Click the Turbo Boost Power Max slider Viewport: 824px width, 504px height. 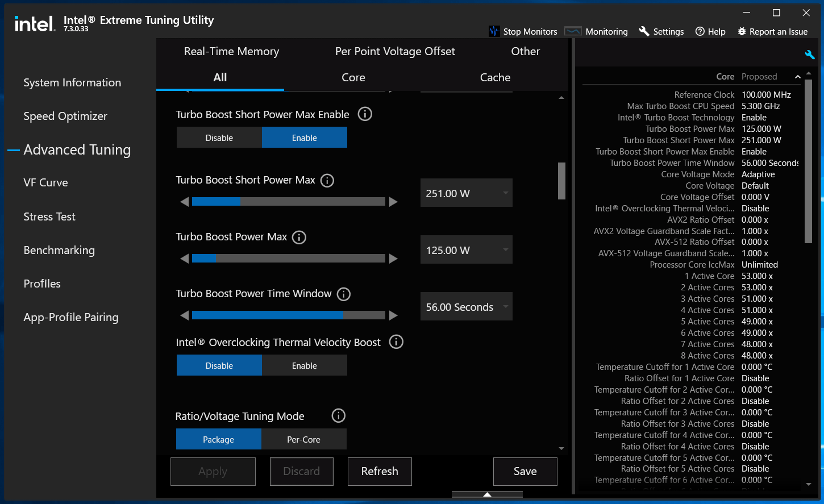(289, 259)
